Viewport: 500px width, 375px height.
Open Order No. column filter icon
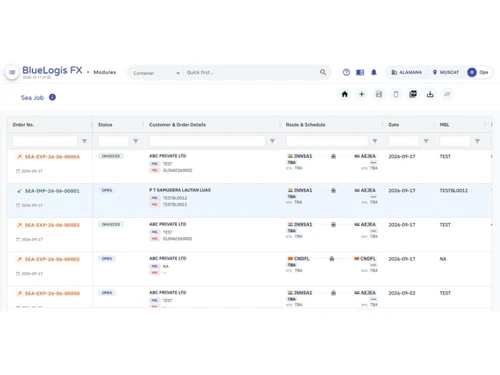[x=84, y=141]
